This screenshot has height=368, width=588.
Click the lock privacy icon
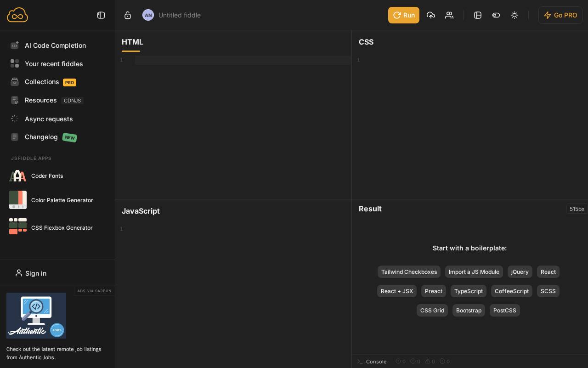[128, 15]
